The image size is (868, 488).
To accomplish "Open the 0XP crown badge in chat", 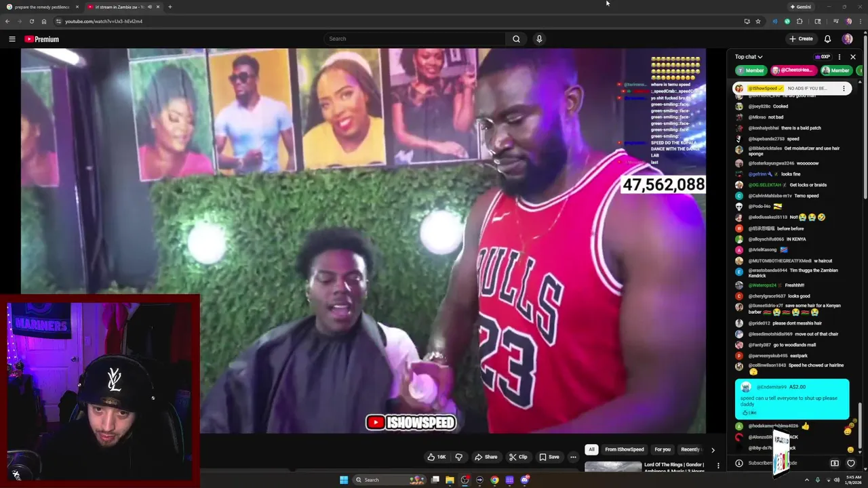I will (x=823, y=57).
